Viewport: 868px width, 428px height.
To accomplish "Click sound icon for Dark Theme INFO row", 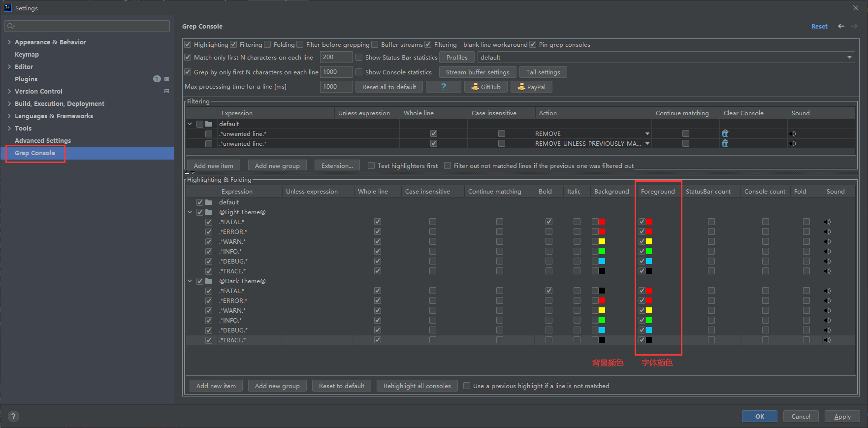I will pos(827,321).
